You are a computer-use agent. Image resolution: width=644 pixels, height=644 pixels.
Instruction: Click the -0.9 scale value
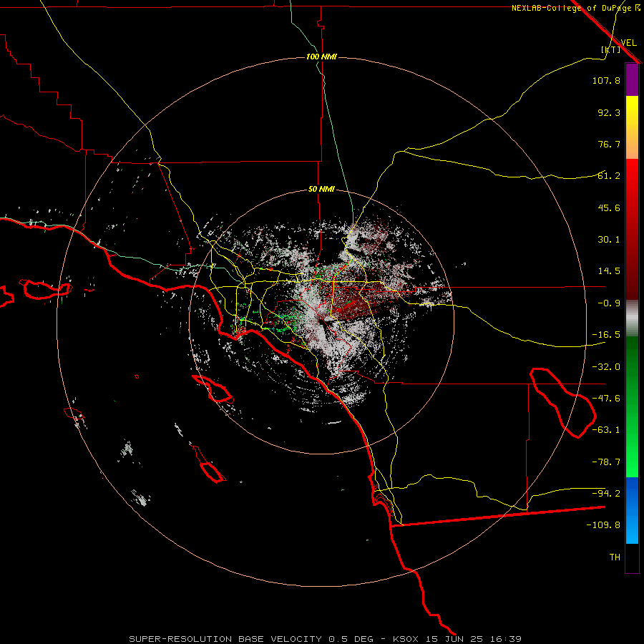coord(609,303)
